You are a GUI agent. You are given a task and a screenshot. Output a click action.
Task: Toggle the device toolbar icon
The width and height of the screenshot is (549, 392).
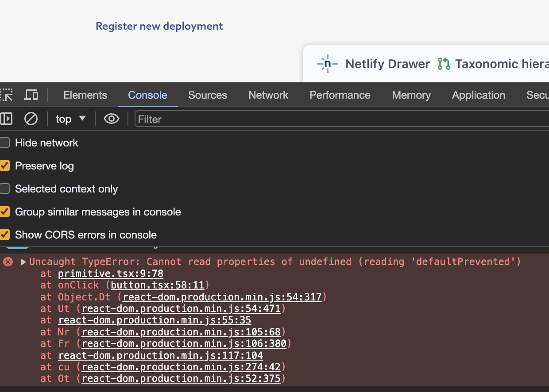(31, 95)
